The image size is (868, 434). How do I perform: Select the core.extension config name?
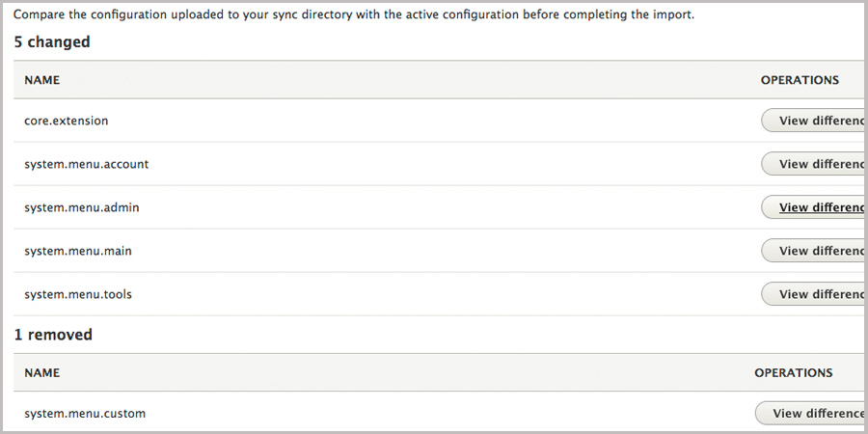pos(67,121)
